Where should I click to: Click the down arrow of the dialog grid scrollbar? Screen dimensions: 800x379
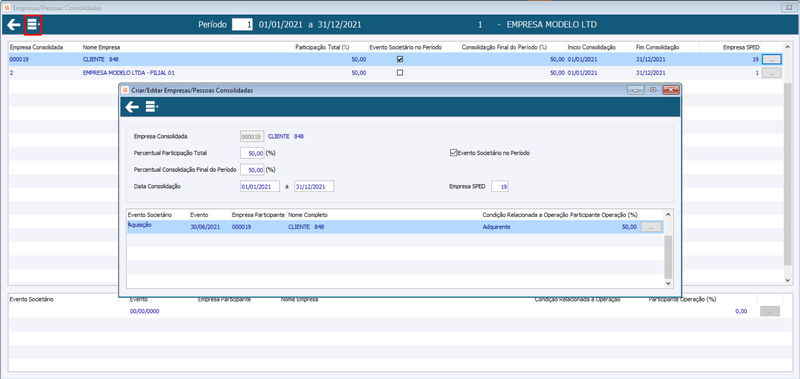click(668, 283)
